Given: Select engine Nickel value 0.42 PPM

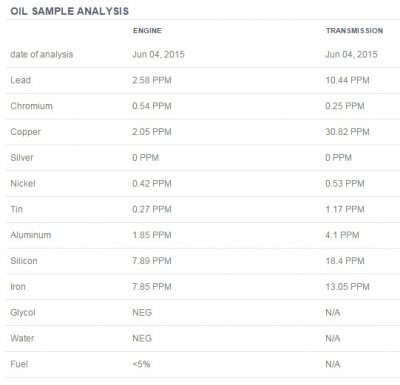Looking at the screenshot, I should [152, 183].
